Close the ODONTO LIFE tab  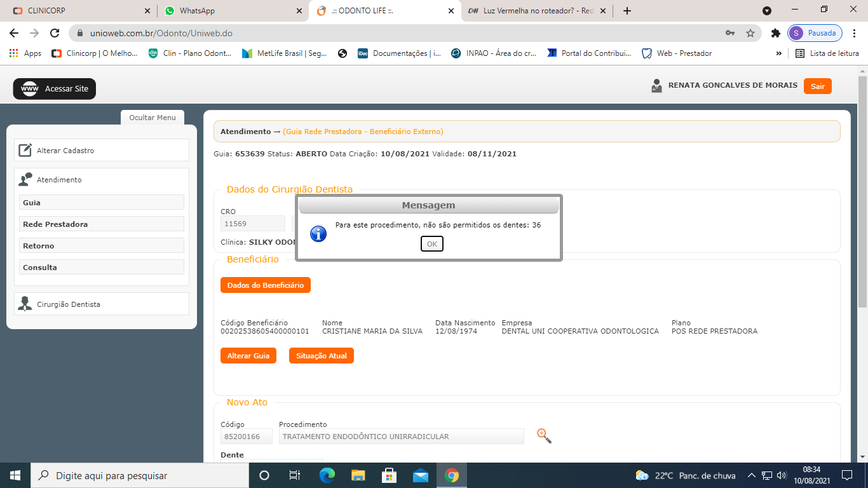tap(451, 11)
